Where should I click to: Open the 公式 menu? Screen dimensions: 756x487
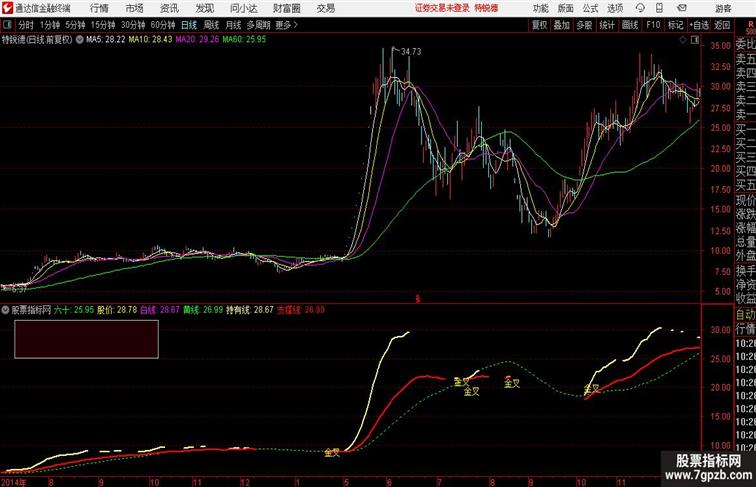[590, 8]
